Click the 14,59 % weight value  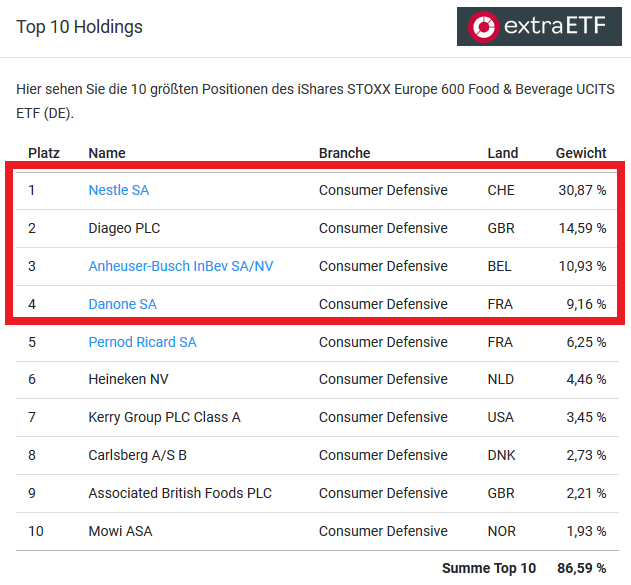tap(582, 228)
